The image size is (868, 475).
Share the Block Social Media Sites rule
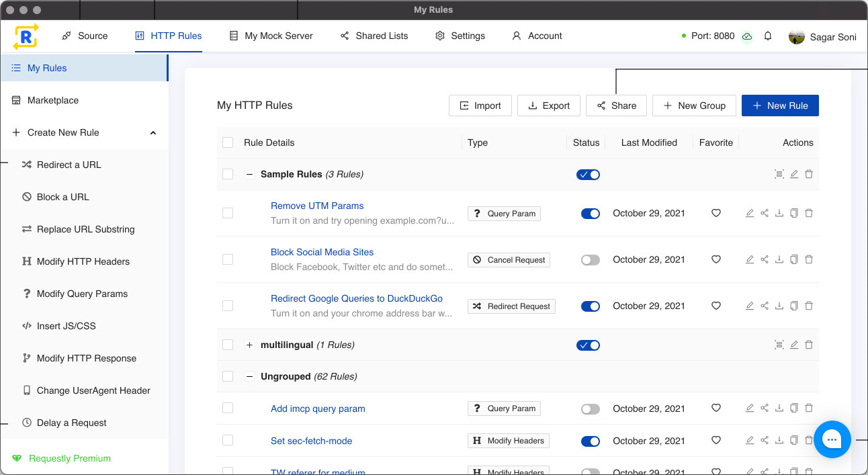point(765,259)
